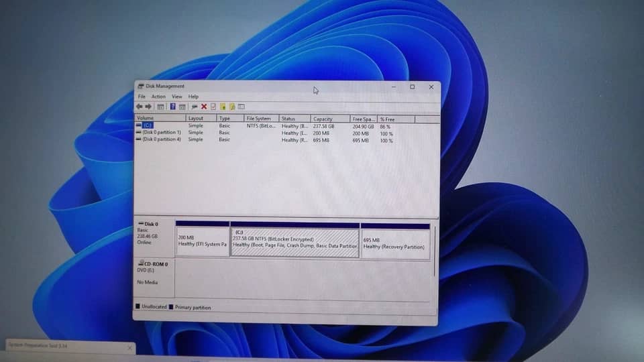Open the File menu
644x362 pixels.
(142, 97)
